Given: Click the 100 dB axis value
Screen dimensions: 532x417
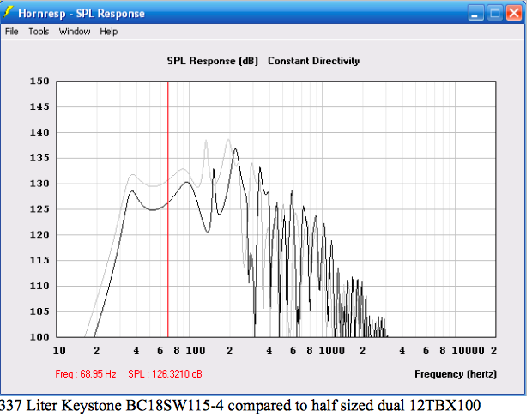Looking at the screenshot, I should coord(39,337).
